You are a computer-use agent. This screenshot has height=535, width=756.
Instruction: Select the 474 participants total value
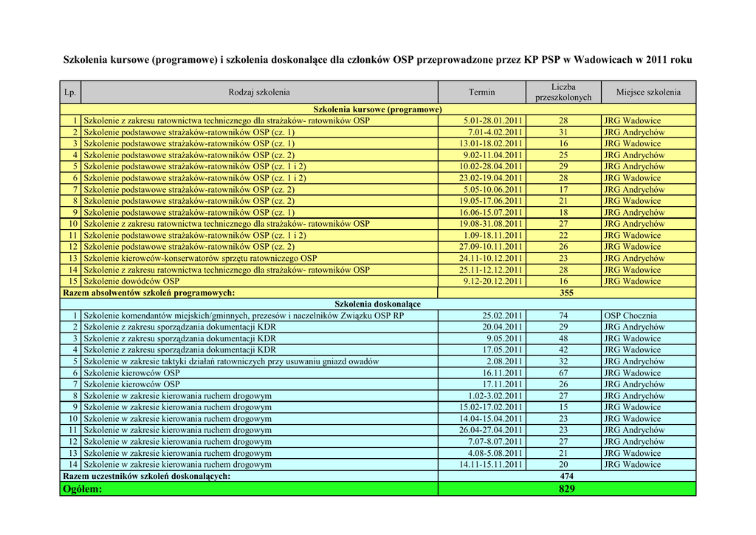(566, 477)
